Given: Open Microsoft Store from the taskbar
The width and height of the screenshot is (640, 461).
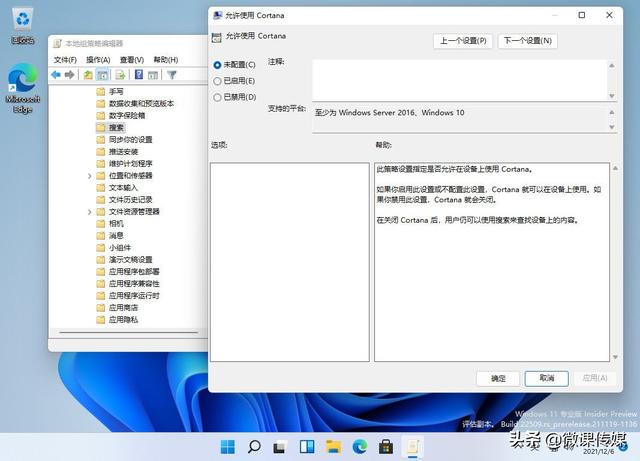Looking at the screenshot, I should (386, 447).
